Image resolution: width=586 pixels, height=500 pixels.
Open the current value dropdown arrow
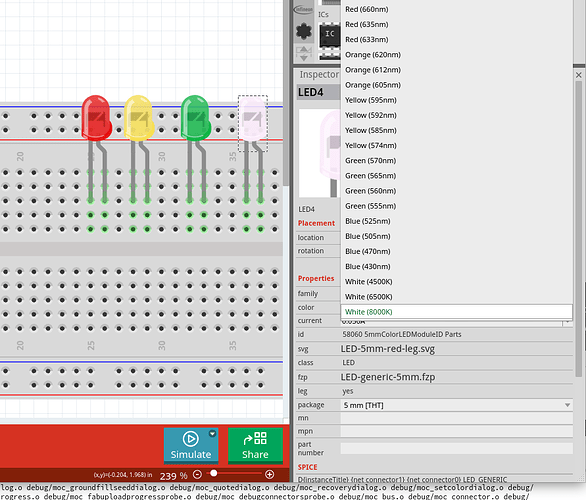tap(567, 321)
